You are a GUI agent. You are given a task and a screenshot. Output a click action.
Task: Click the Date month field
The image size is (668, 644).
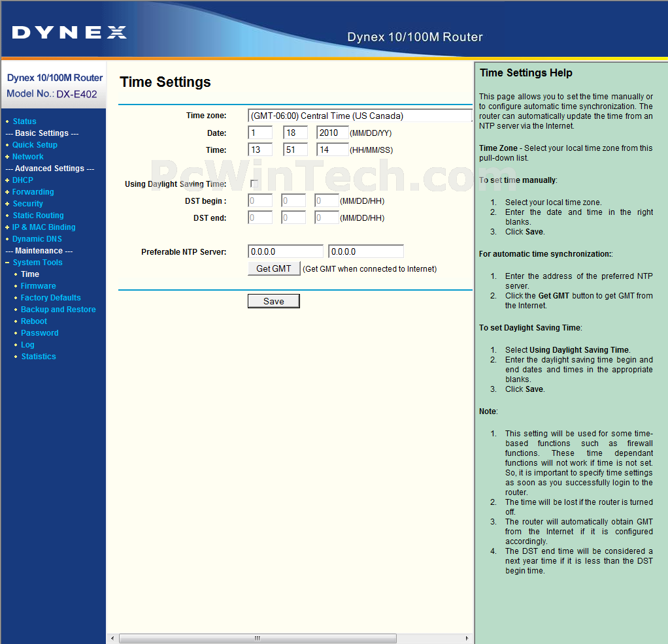coord(260,133)
